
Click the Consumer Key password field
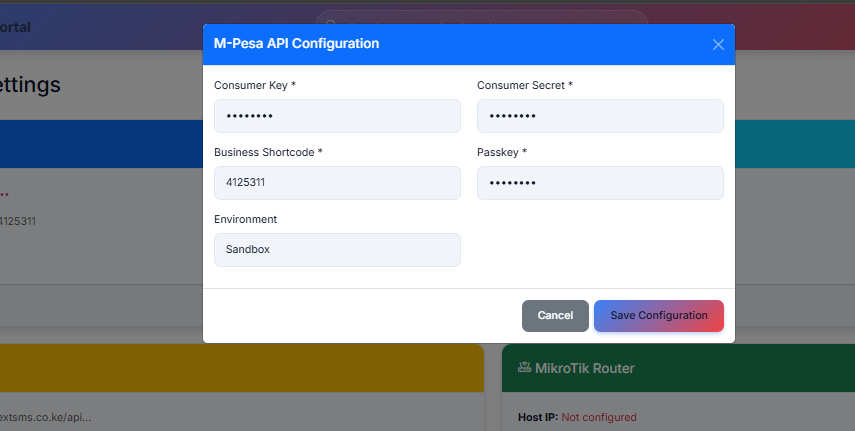pyautogui.click(x=337, y=116)
